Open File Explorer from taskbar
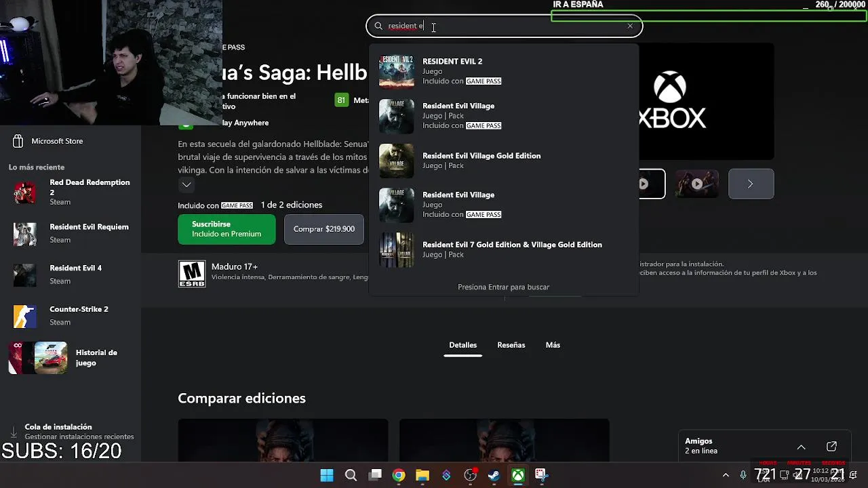The image size is (868, 488). [x=422, y=475]
